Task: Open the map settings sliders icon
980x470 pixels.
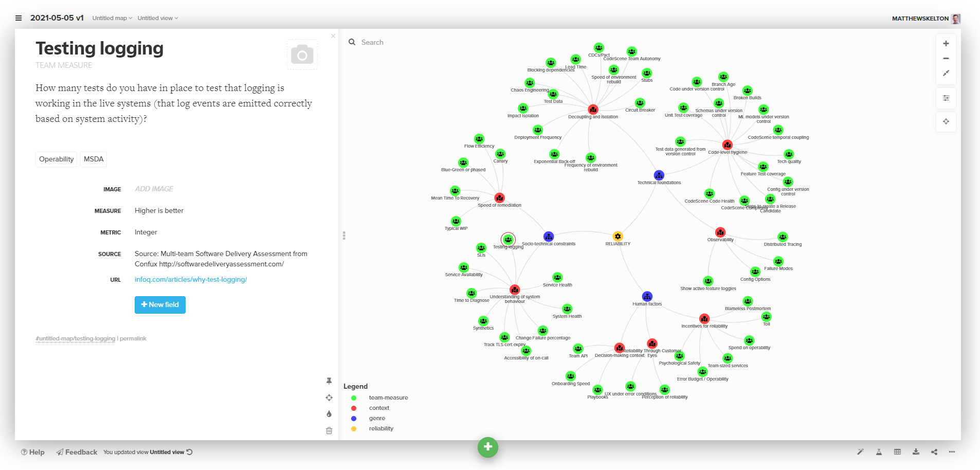Action: (946, 98)
